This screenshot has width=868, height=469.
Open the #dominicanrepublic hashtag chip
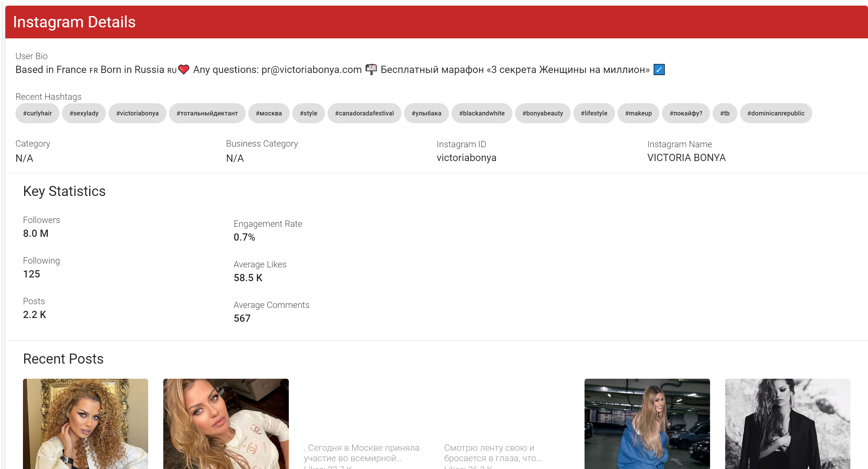pos(776,113)
